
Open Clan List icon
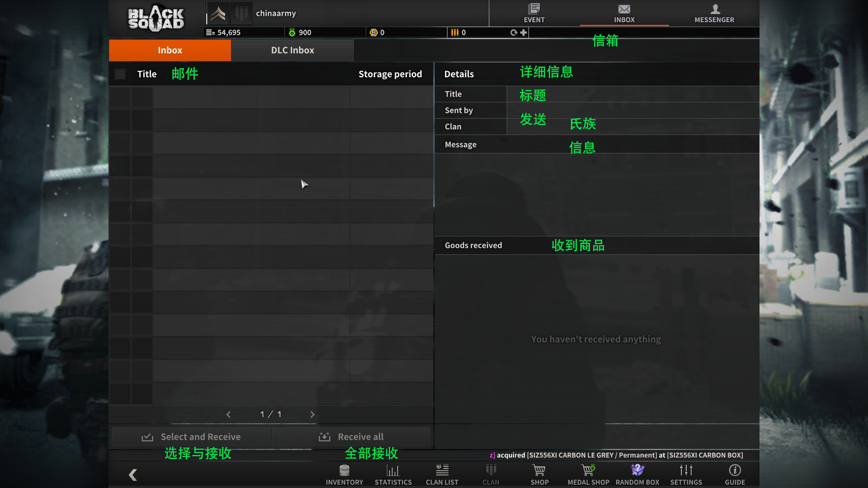442,470
